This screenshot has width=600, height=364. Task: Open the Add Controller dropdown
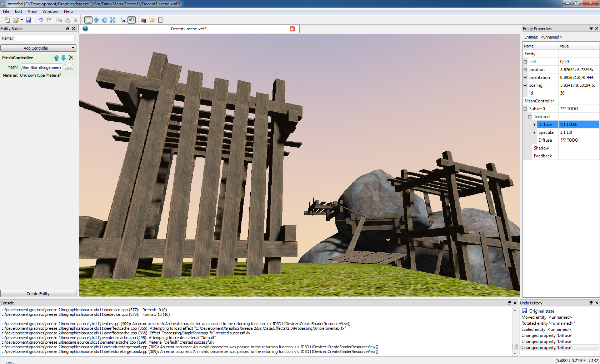(x=38, y=48)
